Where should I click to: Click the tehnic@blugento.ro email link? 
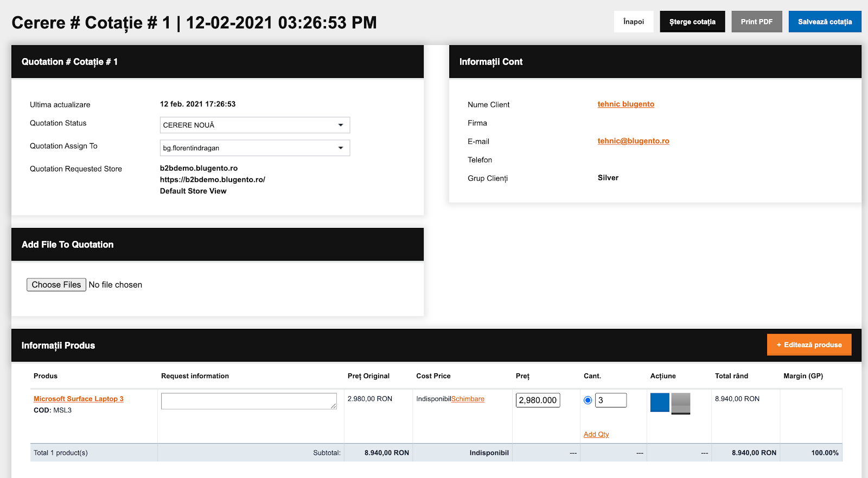tap(634, 141)
